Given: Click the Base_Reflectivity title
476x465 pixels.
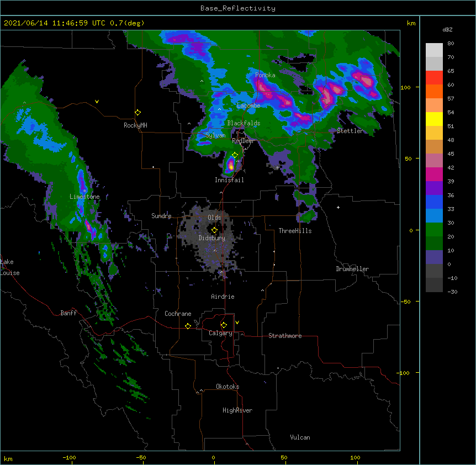Looking at the screenshot, I should (238, 8).
